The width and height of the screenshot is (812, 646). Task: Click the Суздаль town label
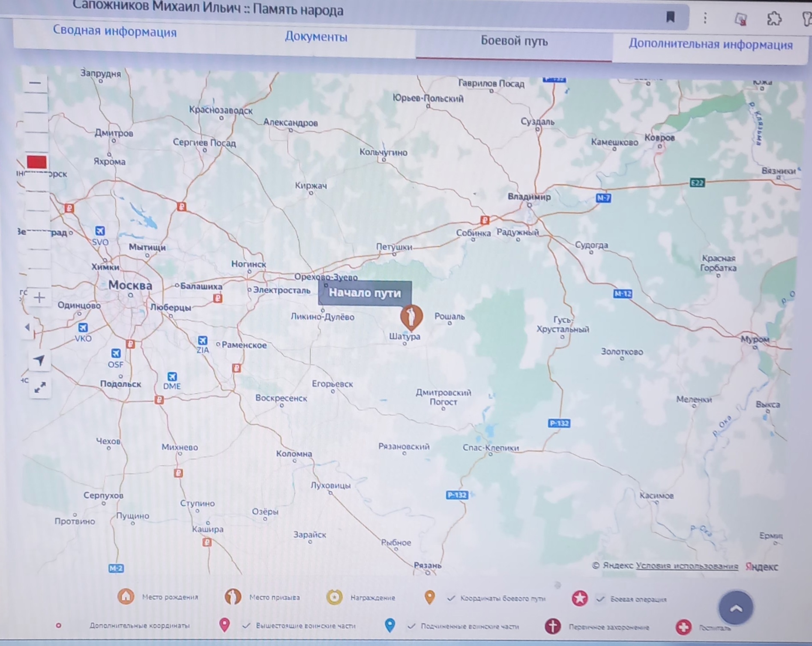pos(537,122)
